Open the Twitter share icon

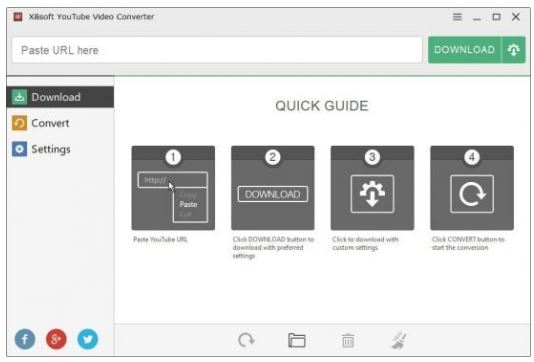[x=88, y=339]
